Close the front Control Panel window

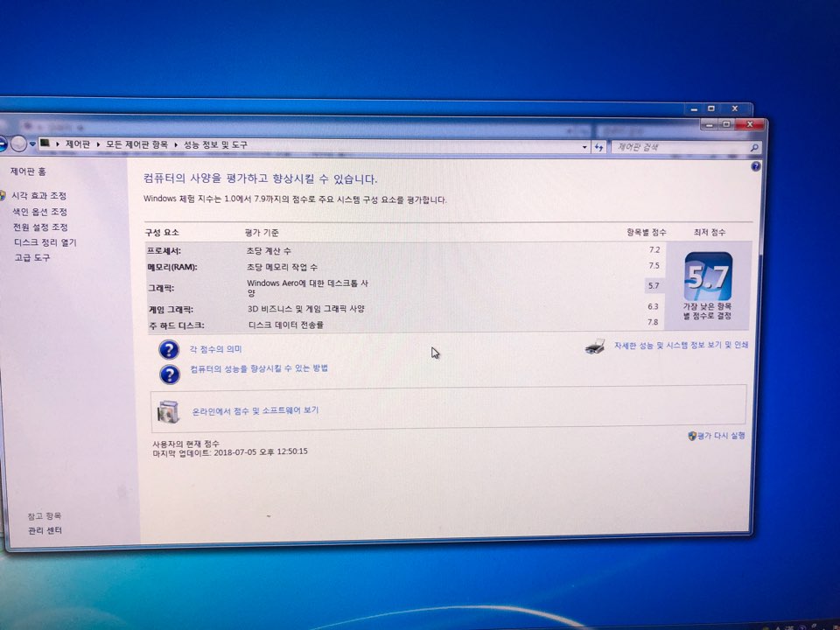coord(750,124)
